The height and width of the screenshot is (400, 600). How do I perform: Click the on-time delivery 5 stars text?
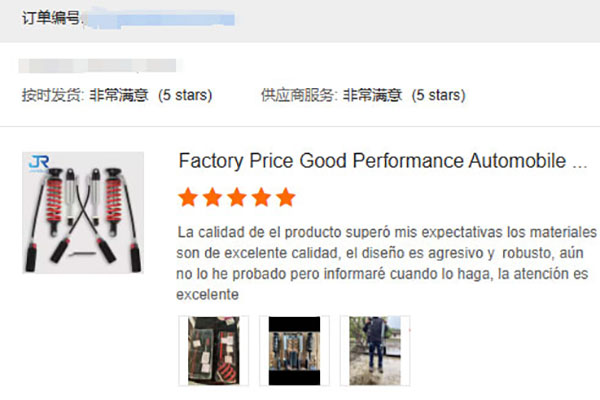[185, 95]
